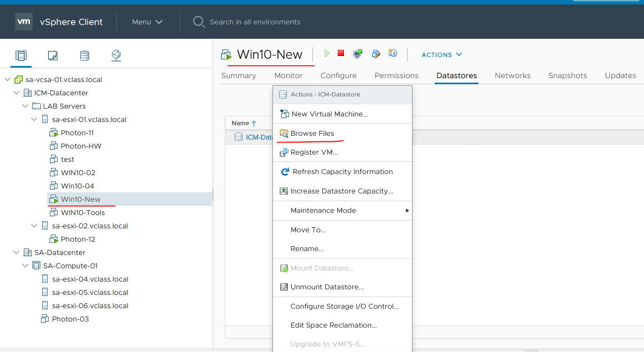
Task: Select Refresh Capacity Information
Action: point(343,171)
